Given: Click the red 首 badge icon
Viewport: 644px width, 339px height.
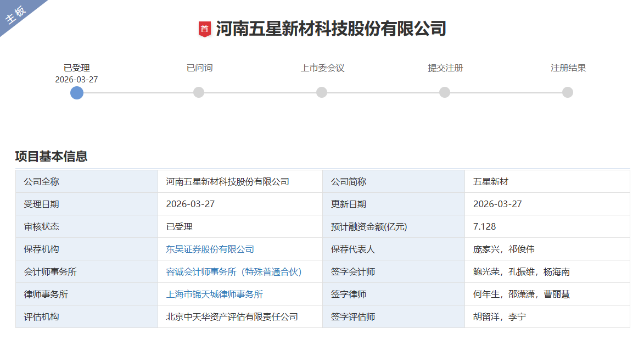Looking at the screenshot, I should (x=204, y=29).
